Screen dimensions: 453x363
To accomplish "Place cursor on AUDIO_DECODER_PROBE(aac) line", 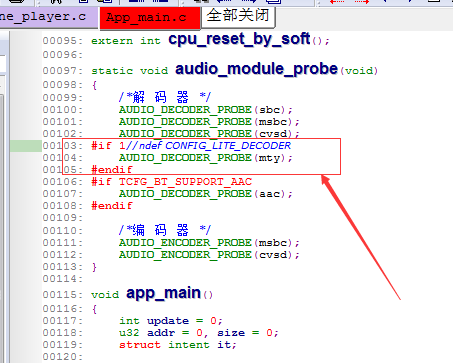I will [x=206, y=194].
